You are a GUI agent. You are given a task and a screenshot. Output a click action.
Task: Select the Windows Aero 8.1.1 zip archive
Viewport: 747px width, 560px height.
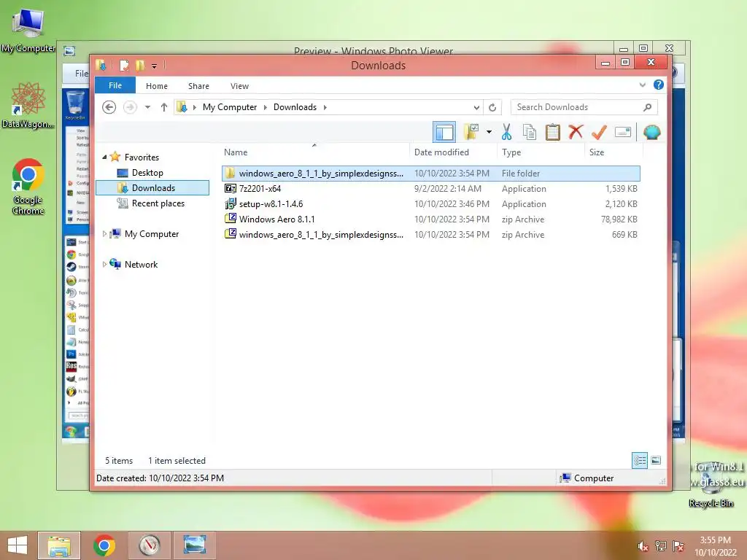pyautogui.click(x=430, y=219)
